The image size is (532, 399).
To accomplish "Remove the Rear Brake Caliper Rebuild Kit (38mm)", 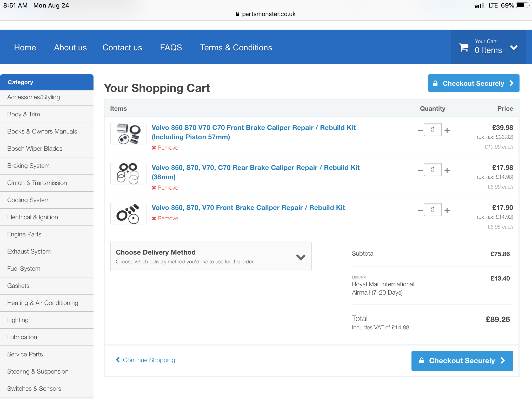I will tap(165, 188).
